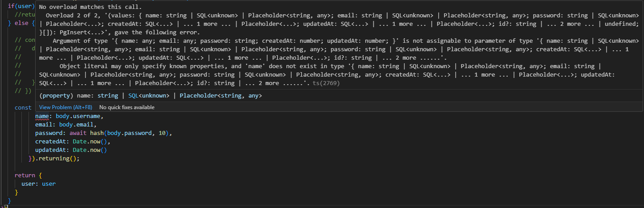Click the '(property)' label in hover signature
644x208 pixels.
click(x=56, y=96)
